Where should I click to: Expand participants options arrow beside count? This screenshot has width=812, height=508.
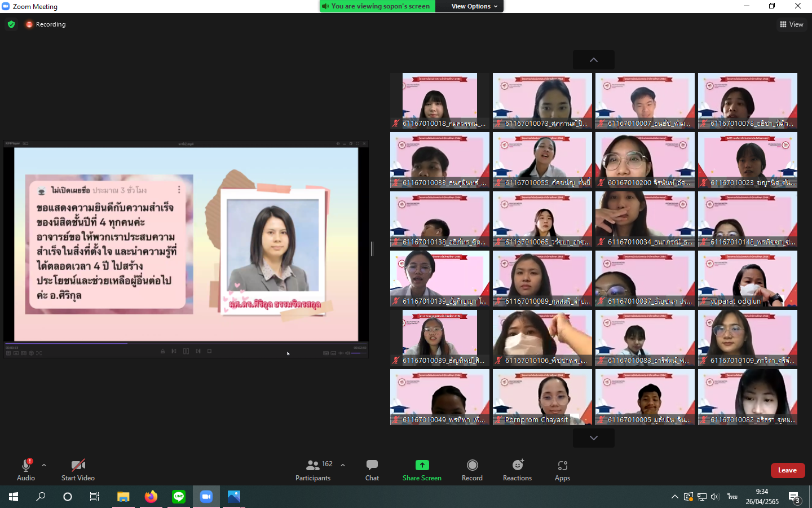point(343,465)
